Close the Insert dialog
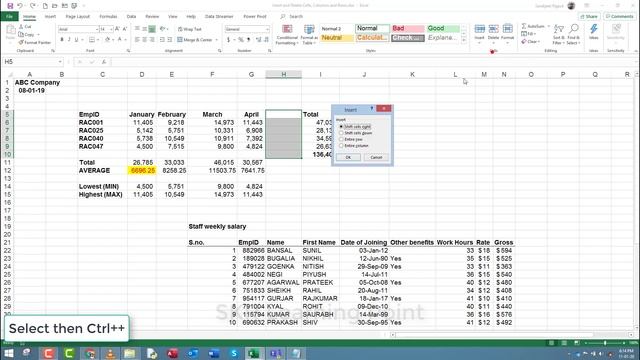Image resolution: width=640 pixels, height=360 pixels. 384,109
